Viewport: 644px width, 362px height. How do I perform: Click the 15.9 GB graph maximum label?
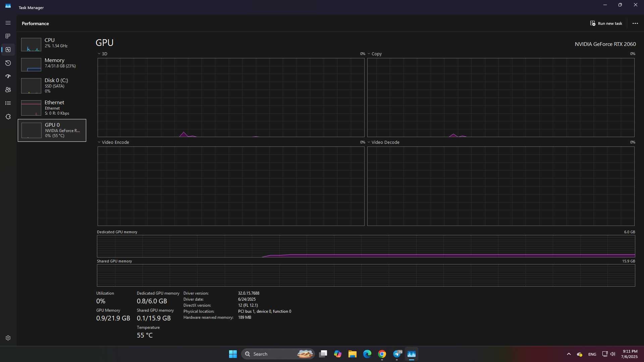pos(628,261)
